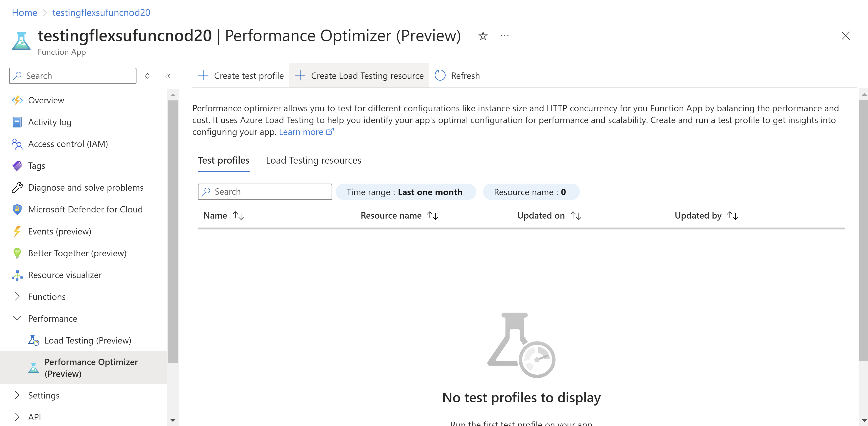Open the more options ellipsis menu
The width and height of the screenshot is (868, 426).
click(x=504, y=36)
